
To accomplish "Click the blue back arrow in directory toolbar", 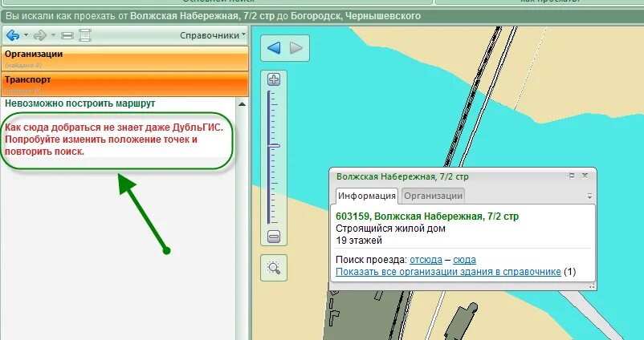I will coord(13,35).
